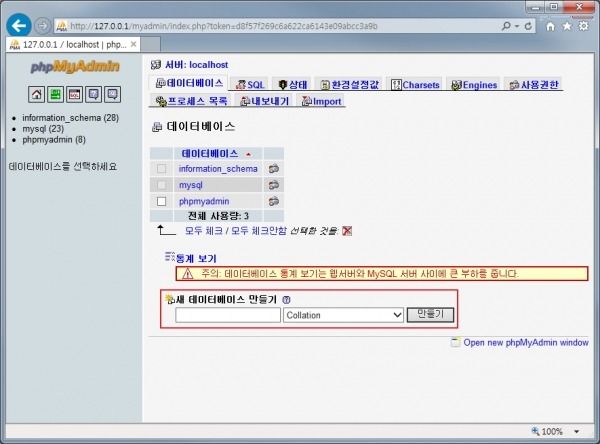600x444 pixels.
Task: Click privileges icon in the phpmyadmin row
Action: tap(274, 201)
